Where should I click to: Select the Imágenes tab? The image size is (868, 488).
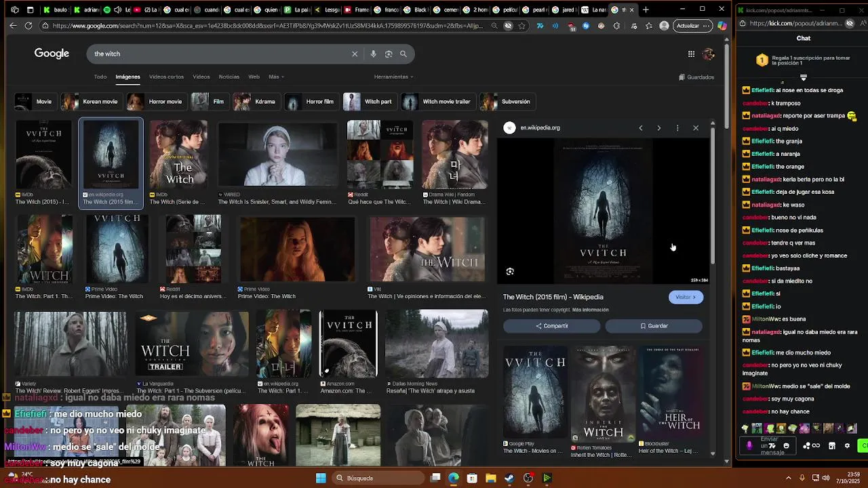coord(127,77)
